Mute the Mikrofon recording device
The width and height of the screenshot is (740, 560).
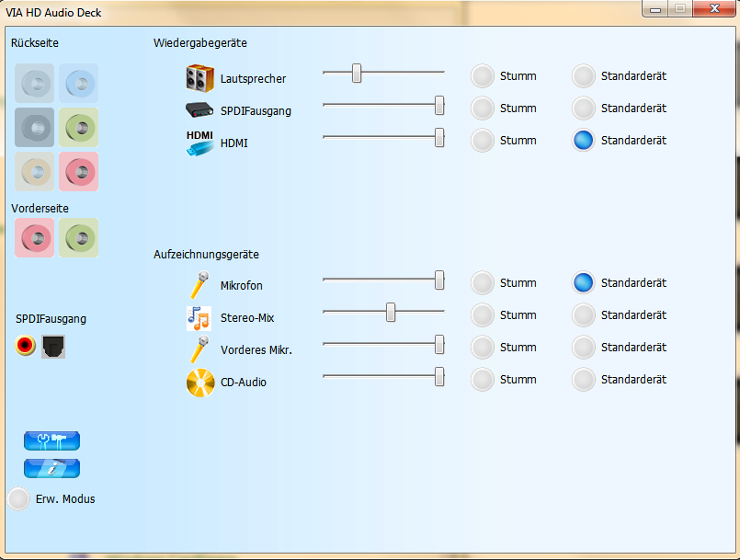pos(483,283)
